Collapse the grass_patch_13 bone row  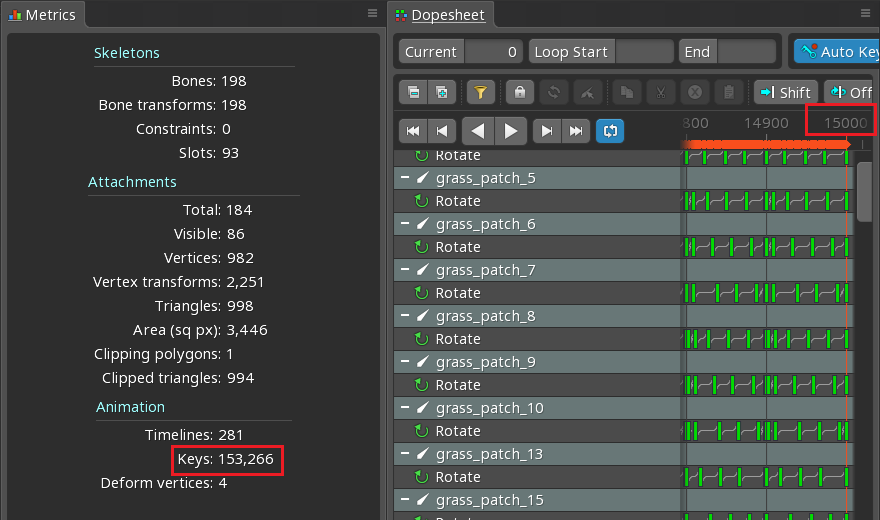tap(405, 454)
